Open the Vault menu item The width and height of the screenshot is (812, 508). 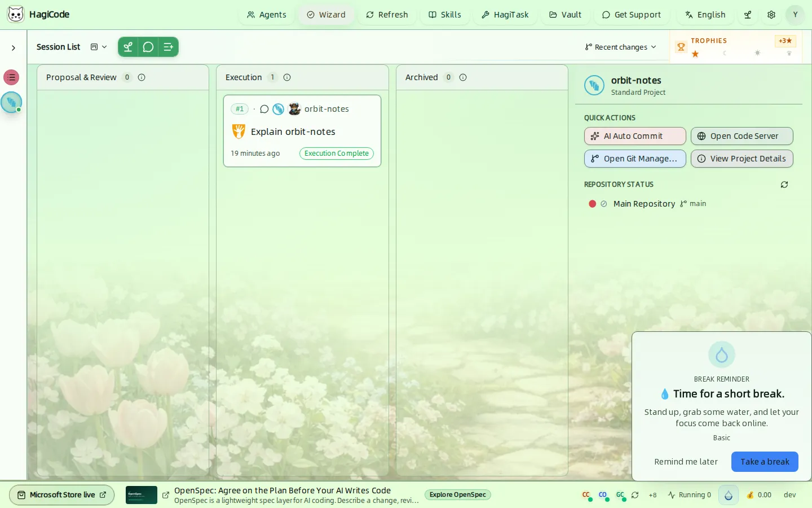[x=566, y=15]
